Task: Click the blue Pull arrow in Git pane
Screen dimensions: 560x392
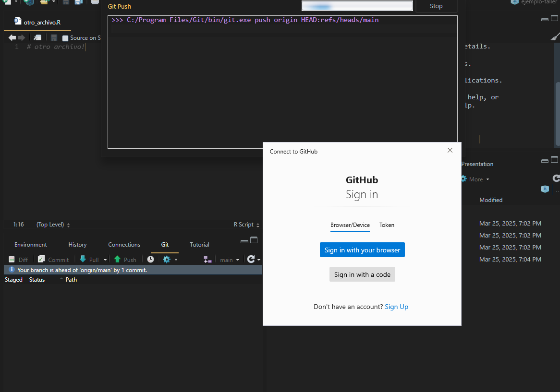Action: pos(83,259)
